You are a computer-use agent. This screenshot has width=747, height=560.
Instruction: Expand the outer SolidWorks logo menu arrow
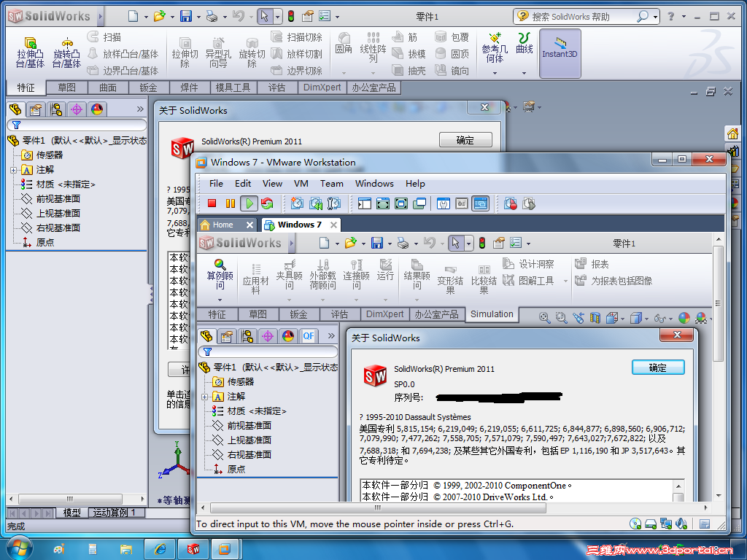[101, 16]
